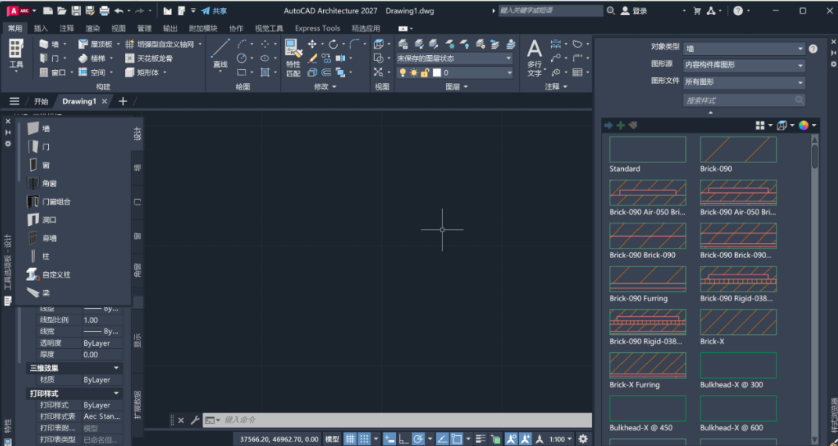The image size is (838, 446).
Task: Open the 图形文件 dropdown showing 所有图形
Action: (x=743, y=82)
